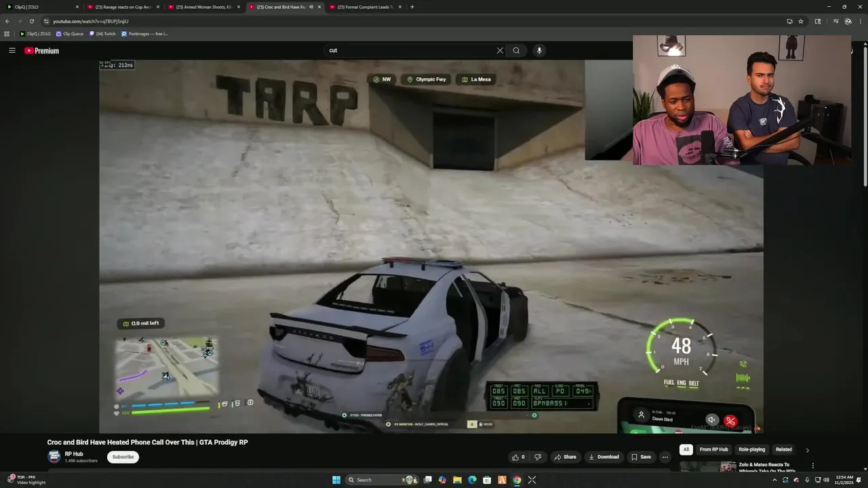The image size is (868, 488).
Task: Open the RP Hub channel name link
Action: [x=74, y=454]
